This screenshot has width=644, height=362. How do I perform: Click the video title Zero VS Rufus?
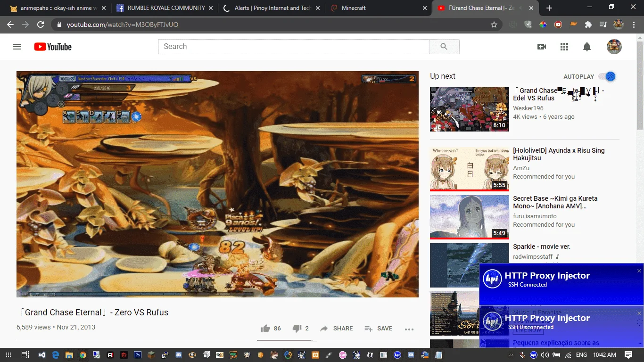(x=92, y=313)
